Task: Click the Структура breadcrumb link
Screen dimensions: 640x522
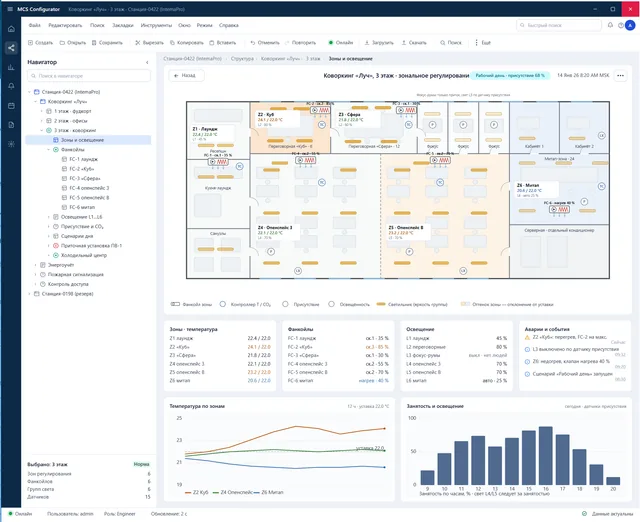Action: click(242, 59)
